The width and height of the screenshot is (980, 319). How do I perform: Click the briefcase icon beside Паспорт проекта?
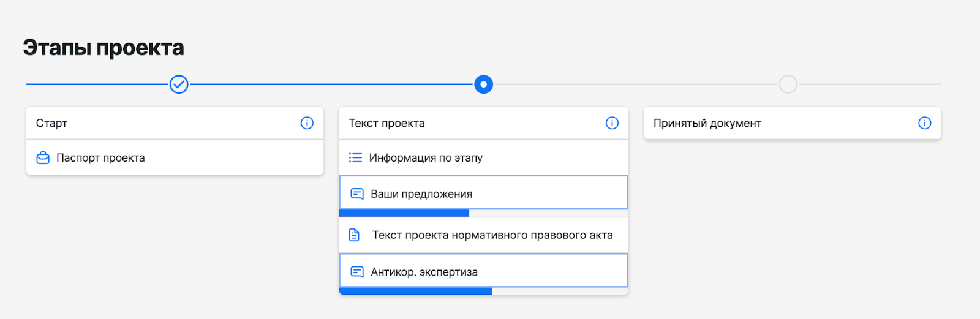(x=43, y=158)
